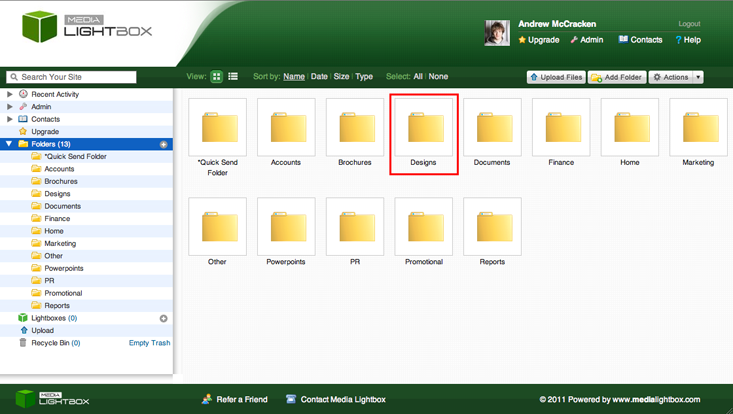This screenshot has width=733, height=414.
Task: Click the Upload Files button
Action: (556, 77)
